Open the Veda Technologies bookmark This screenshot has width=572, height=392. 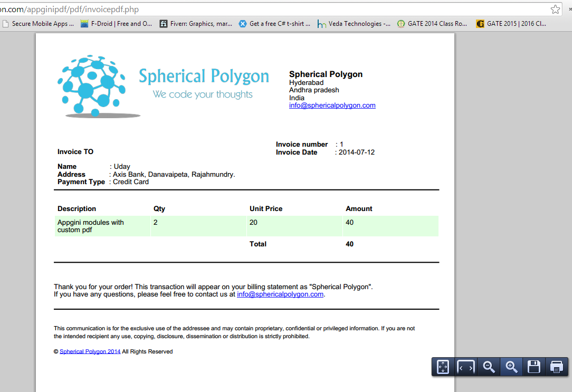tap(354, 24)
